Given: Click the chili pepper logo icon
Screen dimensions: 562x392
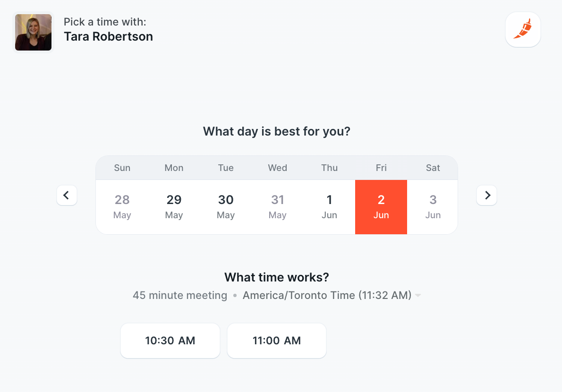Looking at the screenshot, I should pos(523,29).
